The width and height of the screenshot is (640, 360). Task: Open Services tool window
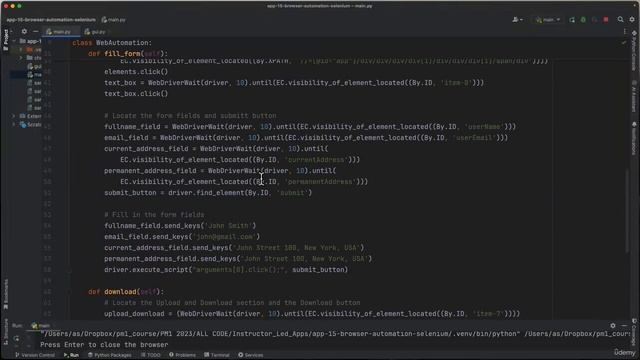251,355
